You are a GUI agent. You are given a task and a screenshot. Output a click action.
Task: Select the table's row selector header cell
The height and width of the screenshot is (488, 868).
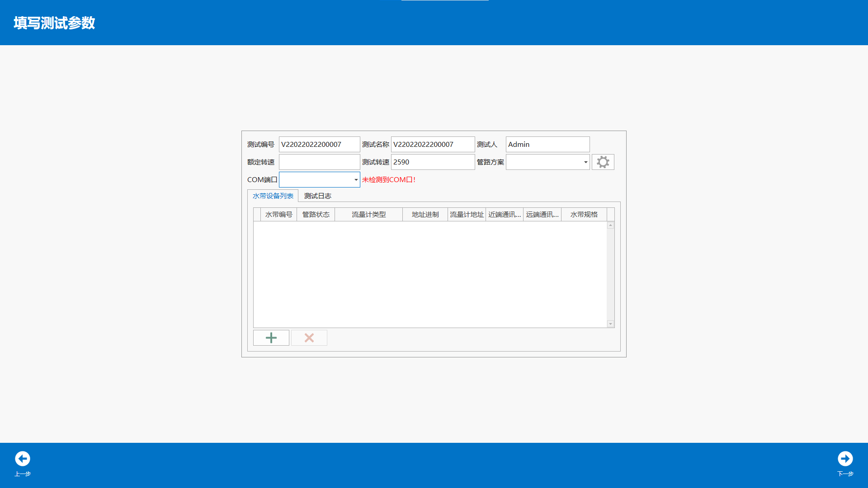pyautogui.click(x=257, y=215)
